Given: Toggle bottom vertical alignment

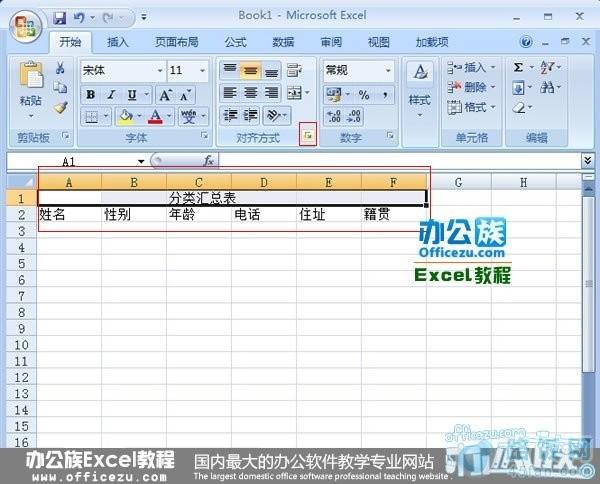Looking at the screenshot, I should click(272, 70).
